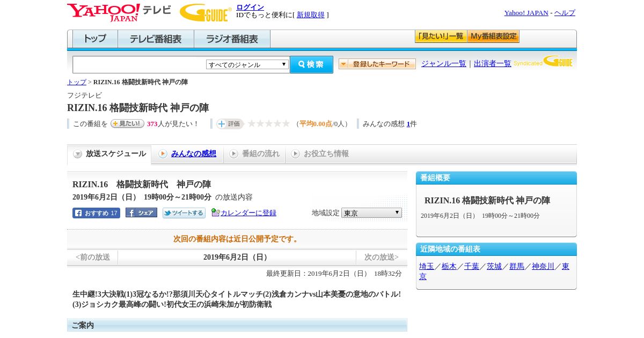Select the お役立ち情報 tab

(x=320, y=154)
